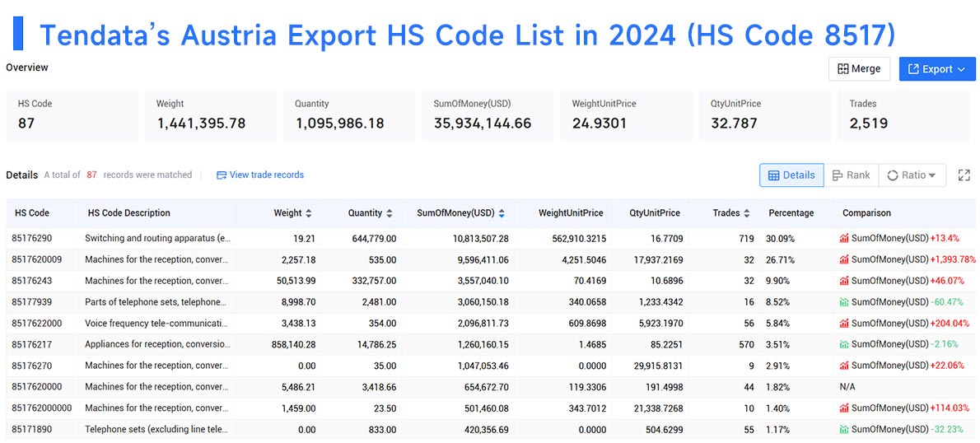Click trades value 570
This screenshot has width=980, height=443.
(x=745, y=345)
